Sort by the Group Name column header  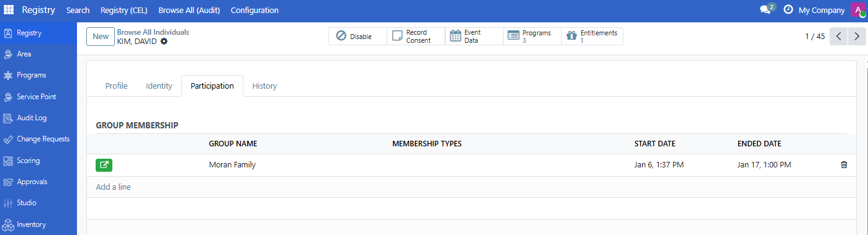[x=233, y=144]
